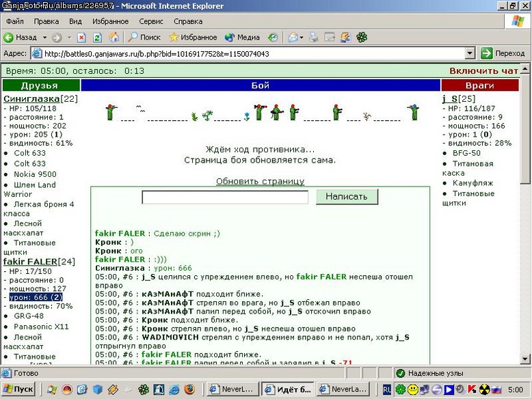Viewport: 532px width, 399px height.
Task: Click the Включить чат link
Action: pyautogui.click(x=483, y=71)
